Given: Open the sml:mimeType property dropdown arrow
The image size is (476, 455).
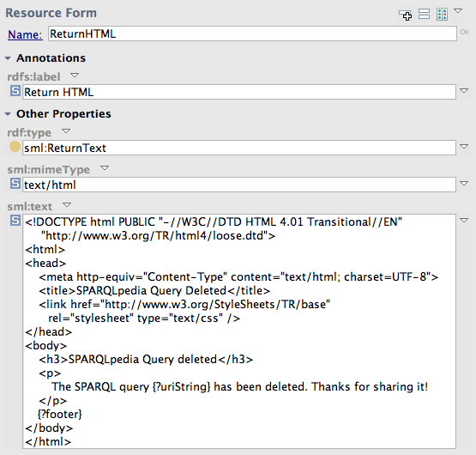Looking at the screenshot, I should click(105, 167).
